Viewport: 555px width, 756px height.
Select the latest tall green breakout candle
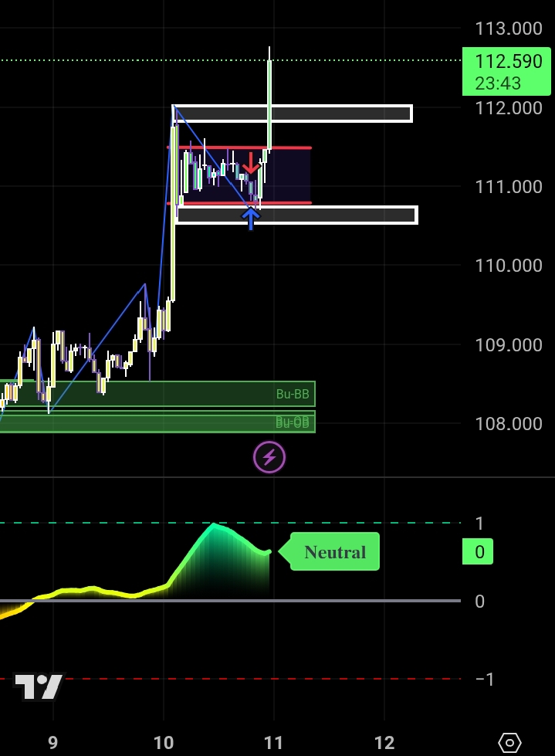269,104
